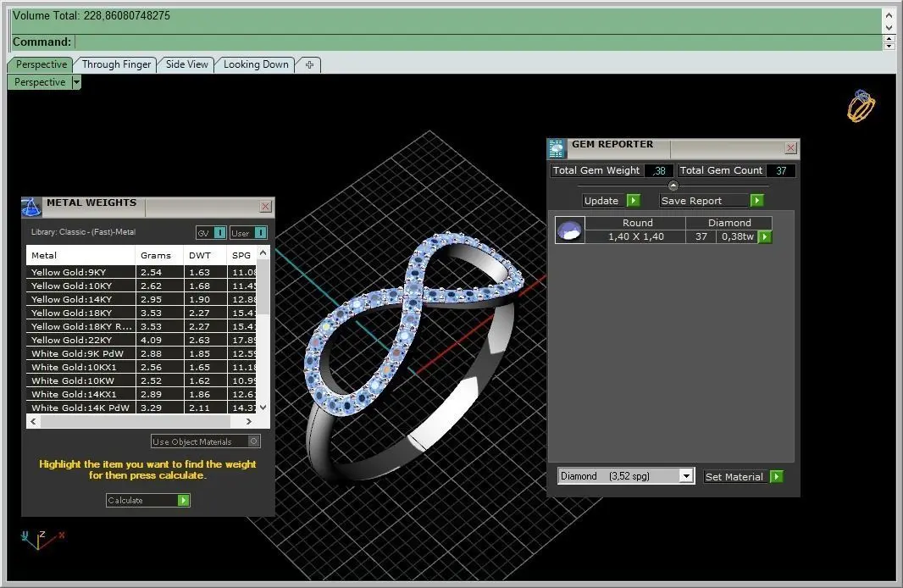This screenshot has height=588, width=903.
Task: Close the Gem Reporter panel
Action: [x=790, y=148]
